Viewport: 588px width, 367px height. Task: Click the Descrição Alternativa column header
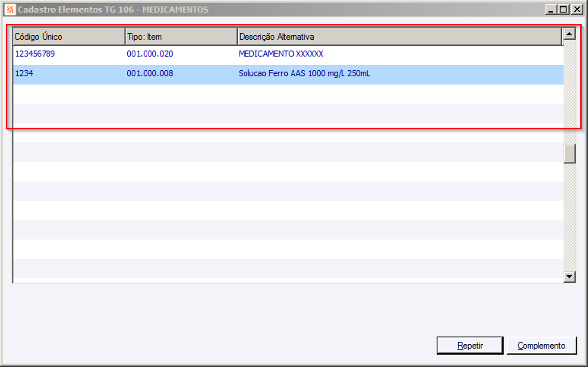pos(400,37)
